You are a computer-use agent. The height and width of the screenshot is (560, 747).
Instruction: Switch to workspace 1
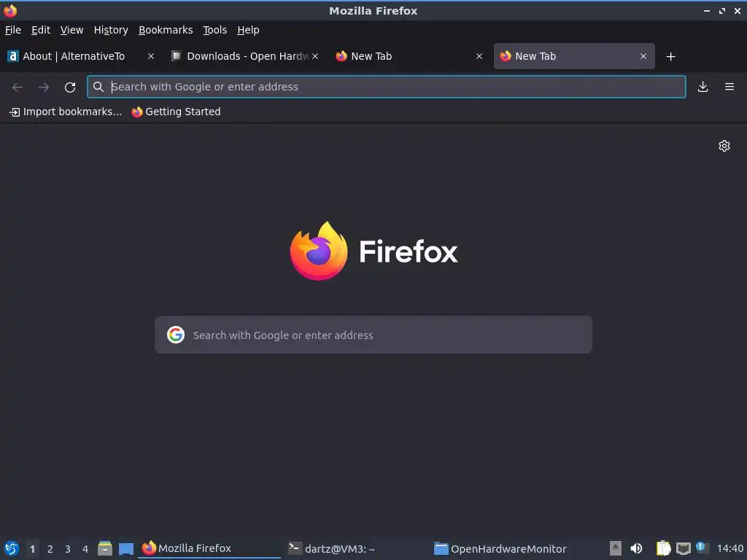(x=32, y=549)
